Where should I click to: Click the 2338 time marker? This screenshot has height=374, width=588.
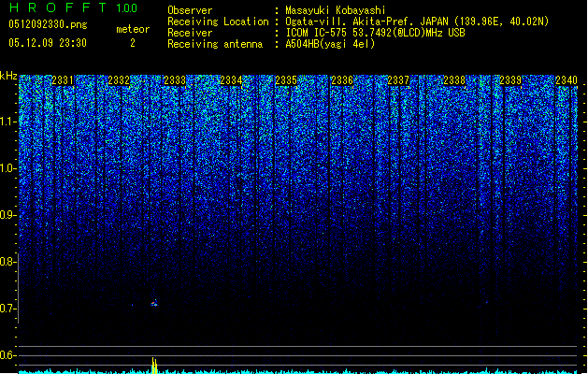(454, 80)
